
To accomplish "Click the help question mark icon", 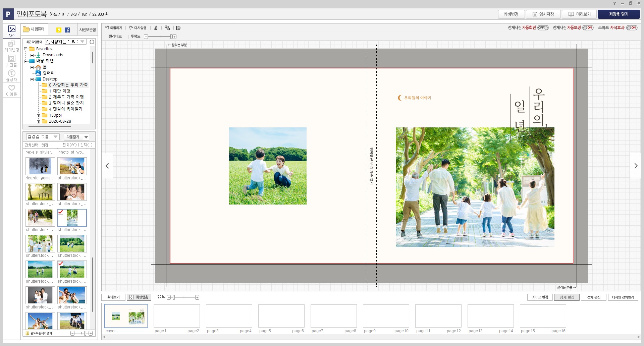I will [x=614, y=3].
